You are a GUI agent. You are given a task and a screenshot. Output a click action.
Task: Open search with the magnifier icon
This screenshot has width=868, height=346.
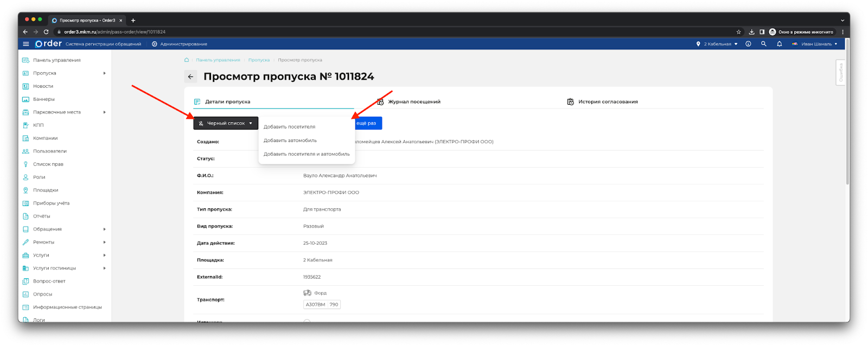763,44
